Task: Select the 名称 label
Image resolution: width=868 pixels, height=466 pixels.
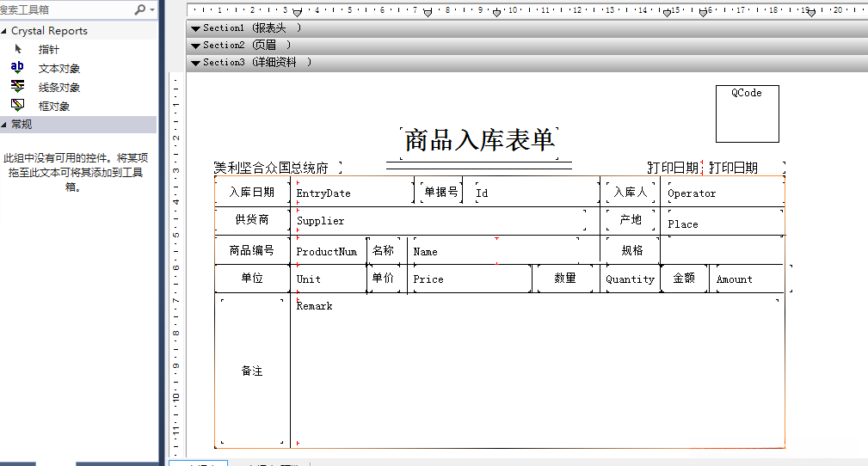Action: tap(383, 251)
